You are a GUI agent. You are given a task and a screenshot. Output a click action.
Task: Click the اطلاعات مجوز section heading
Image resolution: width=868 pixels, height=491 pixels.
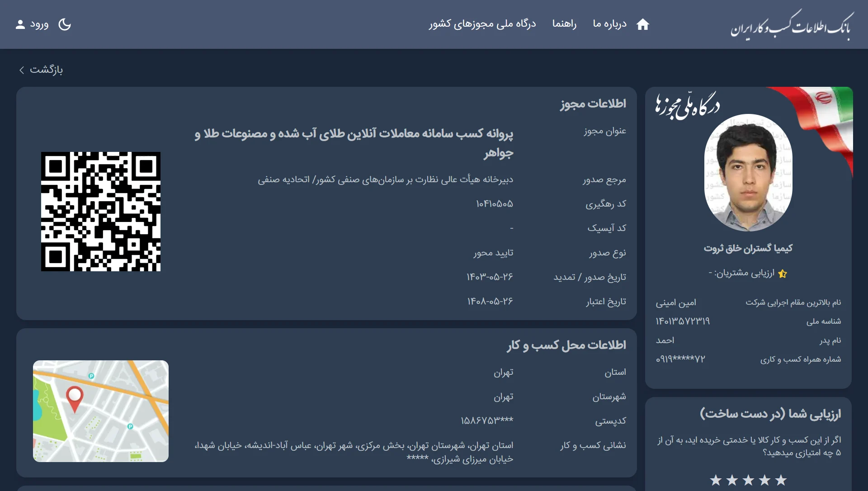593,104
